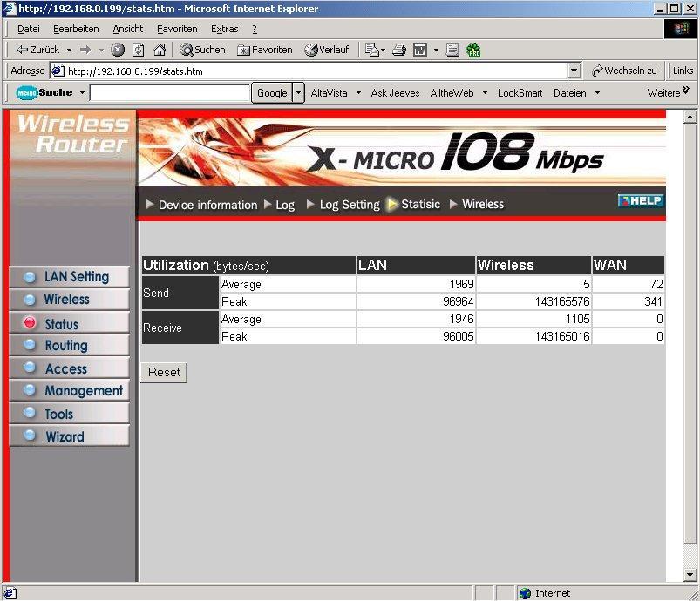700x601 pixels.
Task: Click the page scrollbar up arrow
Action: (690, 118)
